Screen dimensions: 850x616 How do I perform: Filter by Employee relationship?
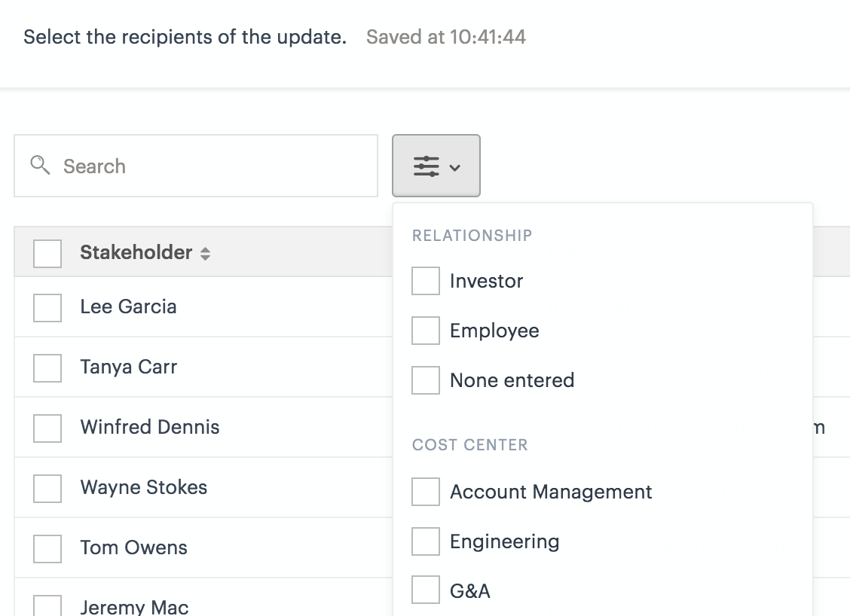click(426, 331)
